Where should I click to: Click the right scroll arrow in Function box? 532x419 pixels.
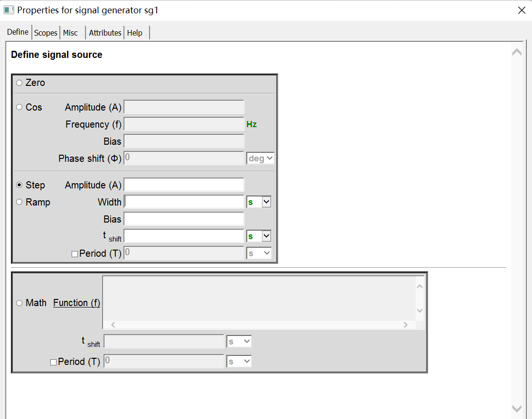405,325
